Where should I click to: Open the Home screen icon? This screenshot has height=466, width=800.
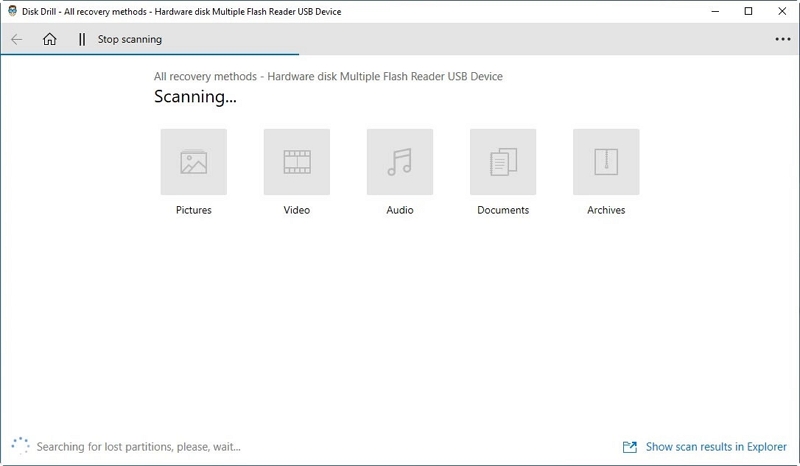(x=49, y=39)
